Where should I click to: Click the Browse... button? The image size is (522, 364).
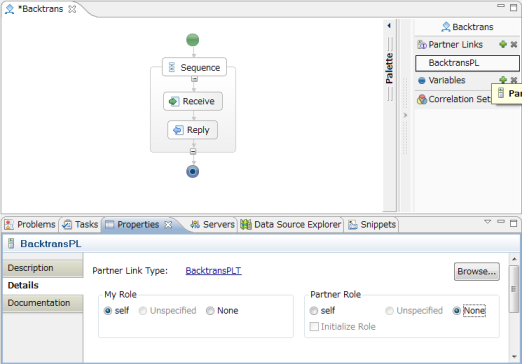(x=477, y=271)
